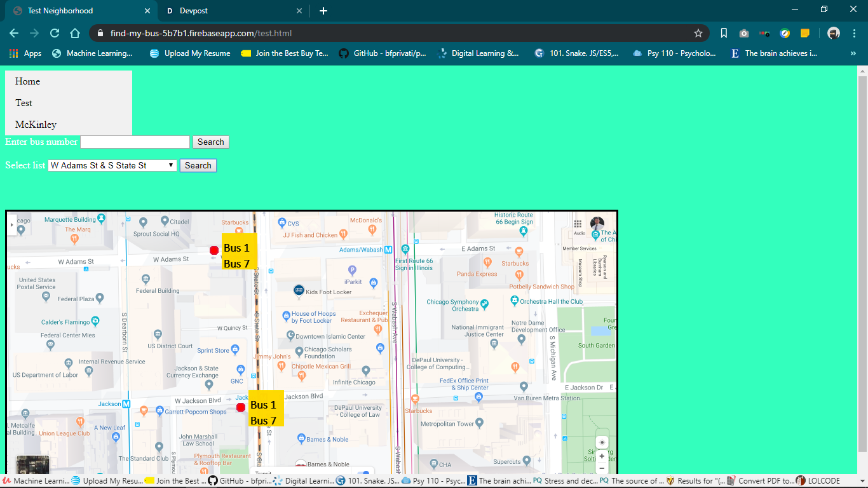This screenshot has width=868, height=488.
Task: Click the Starbucks pin on E Adams St
Action: (519, 251)
